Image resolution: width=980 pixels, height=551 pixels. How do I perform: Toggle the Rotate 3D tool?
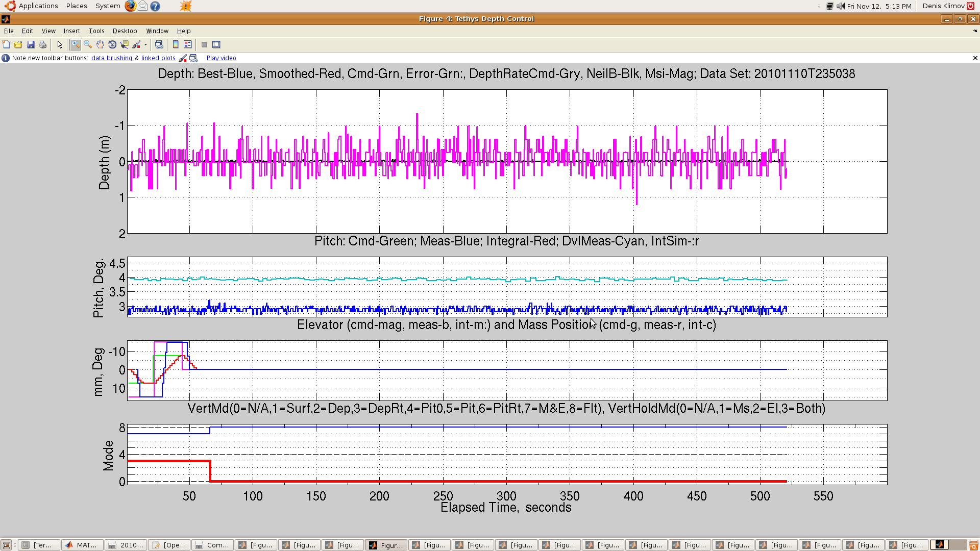[112, 44]
